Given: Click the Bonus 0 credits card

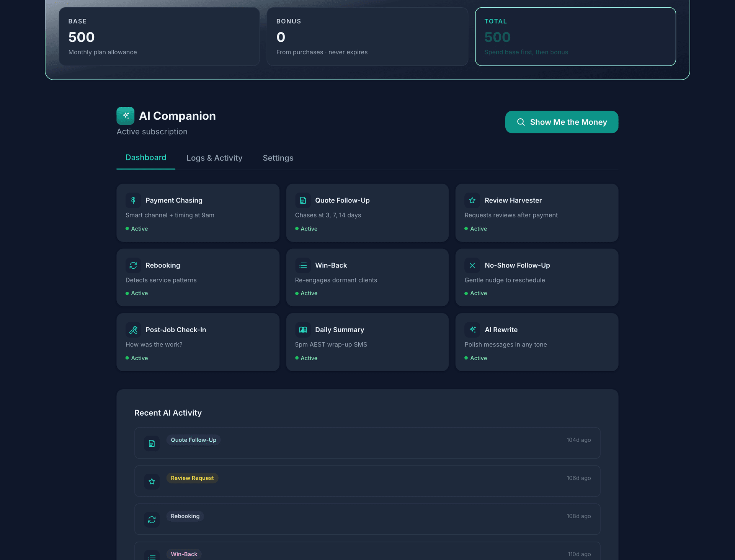Looking at the screenshot, I should 367,36.
